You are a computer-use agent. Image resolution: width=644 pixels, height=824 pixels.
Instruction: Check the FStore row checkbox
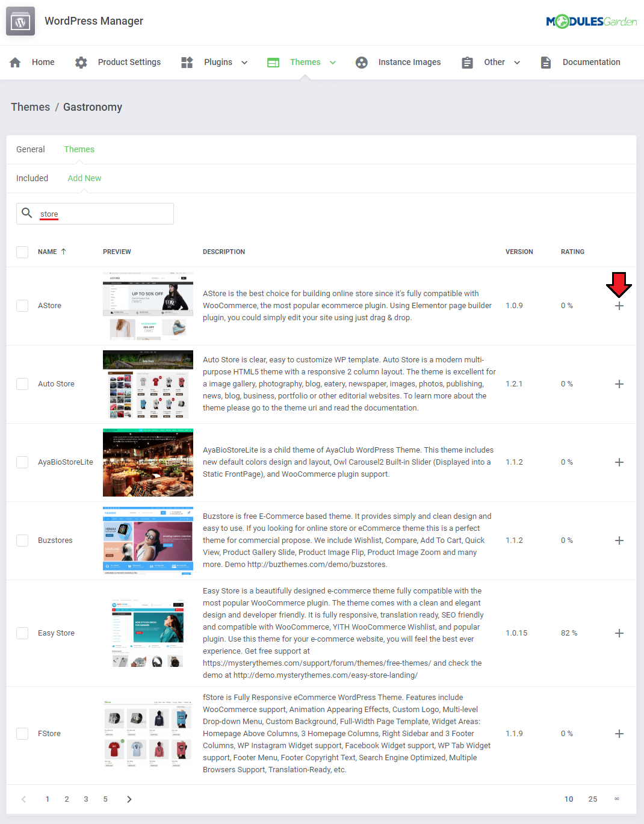[x=22, y=734]
